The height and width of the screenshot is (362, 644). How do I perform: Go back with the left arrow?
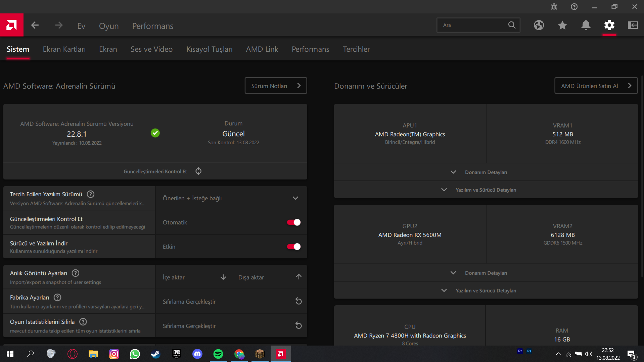point(35,25)
